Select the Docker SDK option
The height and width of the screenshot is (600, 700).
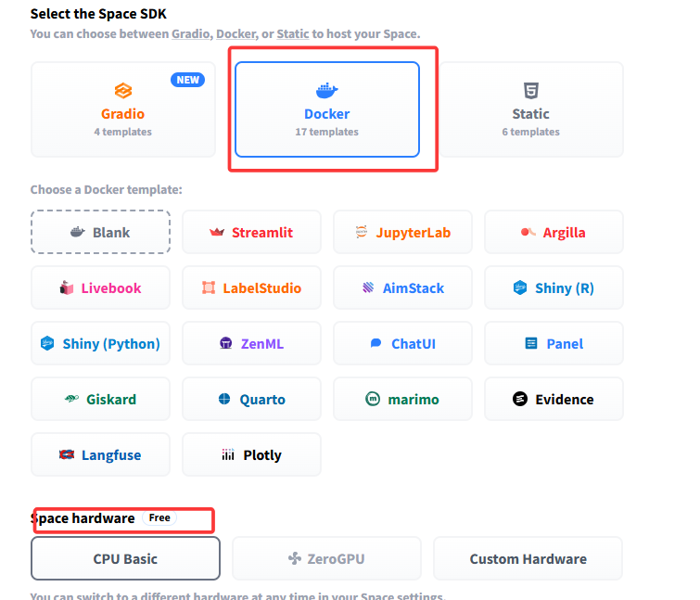point(326,109)
